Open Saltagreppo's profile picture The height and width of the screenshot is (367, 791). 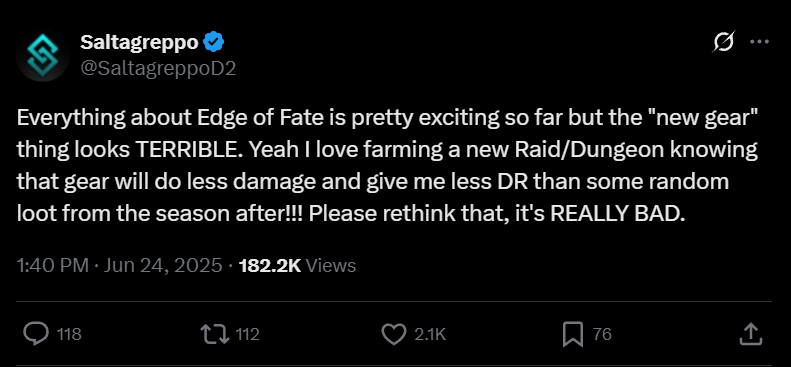pos(42,54)
